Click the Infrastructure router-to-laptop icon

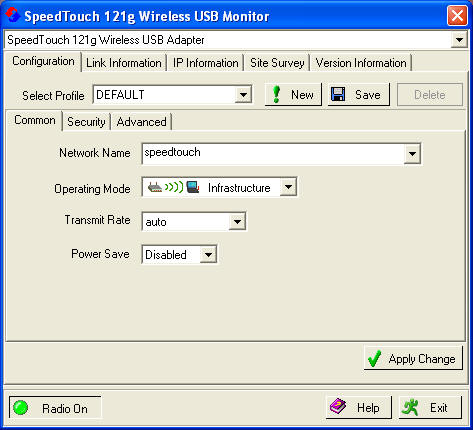tap(173, 187)
